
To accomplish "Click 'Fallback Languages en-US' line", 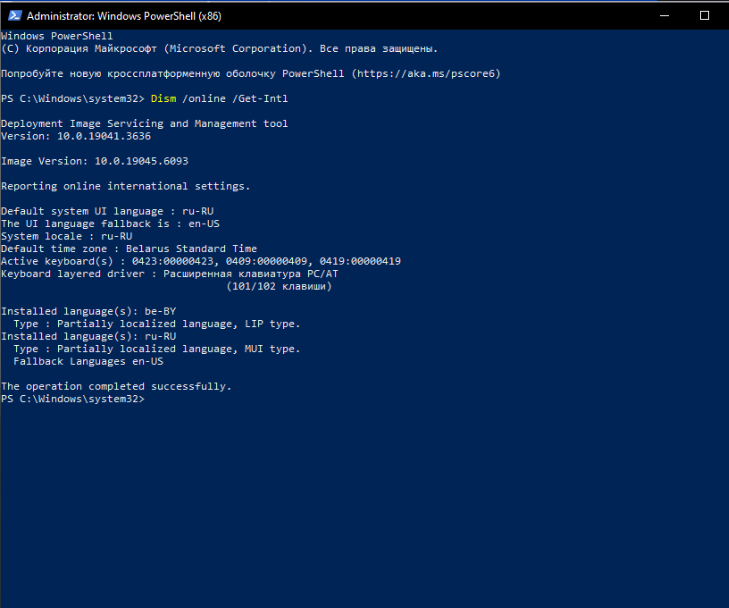I will coord(88,362).
